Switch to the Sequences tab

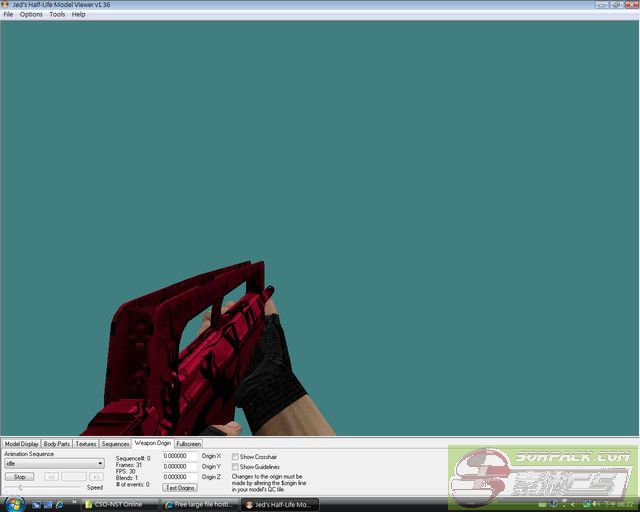point(116,443)
